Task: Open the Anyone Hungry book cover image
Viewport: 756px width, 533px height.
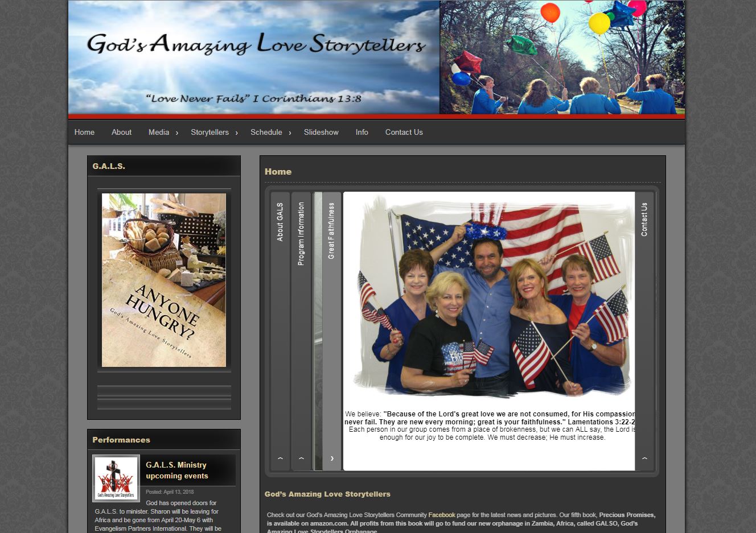Action: (x=164, y=280)
